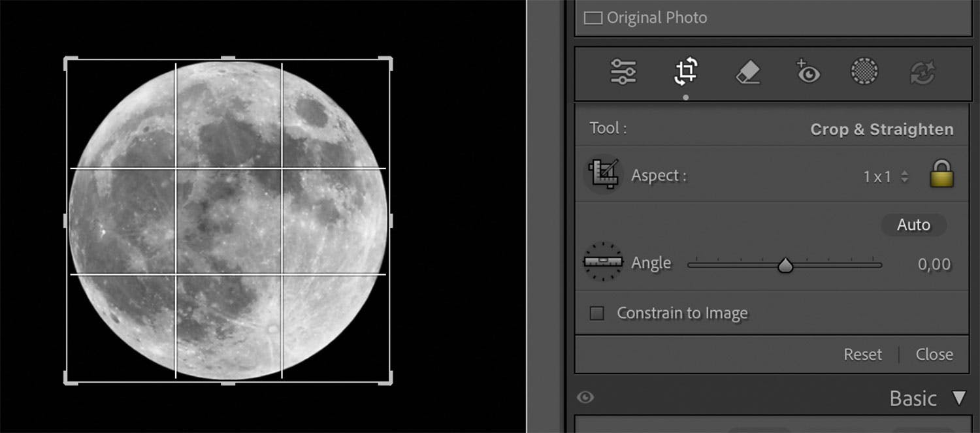Click the Angle slider handle

(785, 265)
